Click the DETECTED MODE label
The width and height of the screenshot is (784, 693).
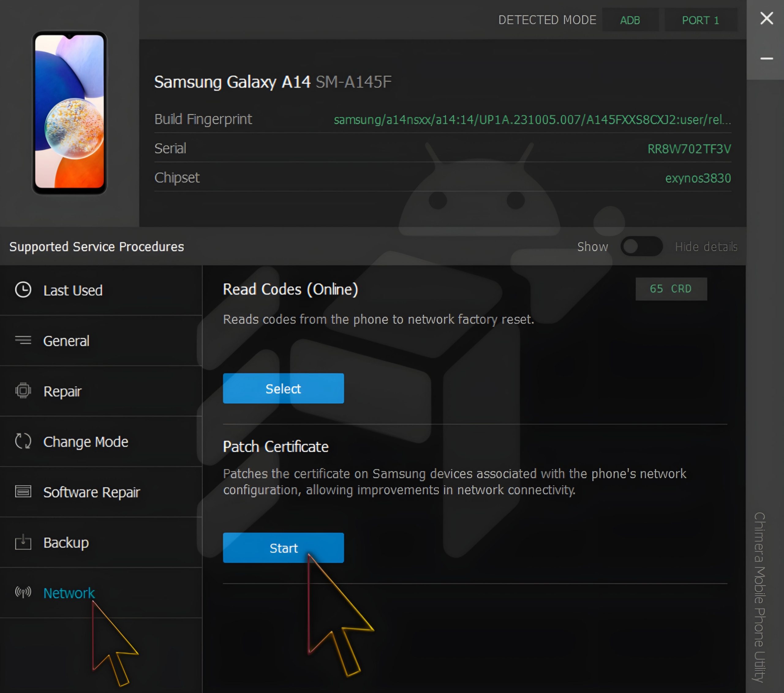[x=547, y=20]
